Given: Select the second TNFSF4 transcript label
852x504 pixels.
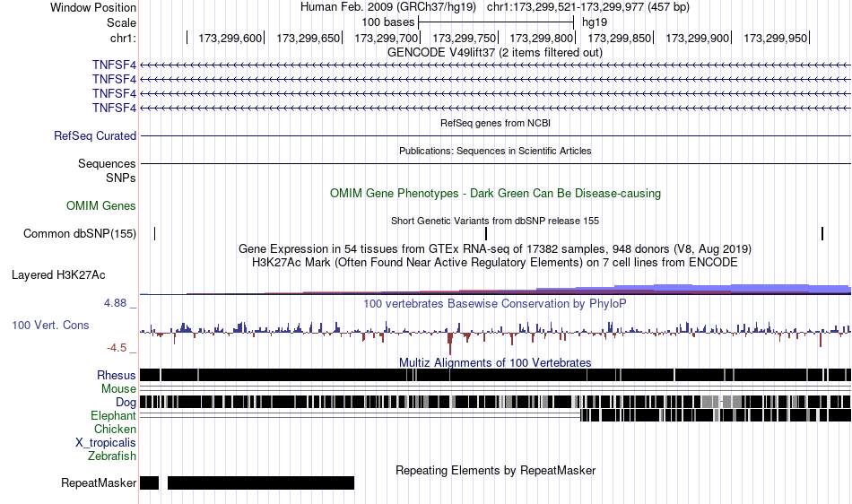Looking at the screenshot, I should (x=114, y=79).
